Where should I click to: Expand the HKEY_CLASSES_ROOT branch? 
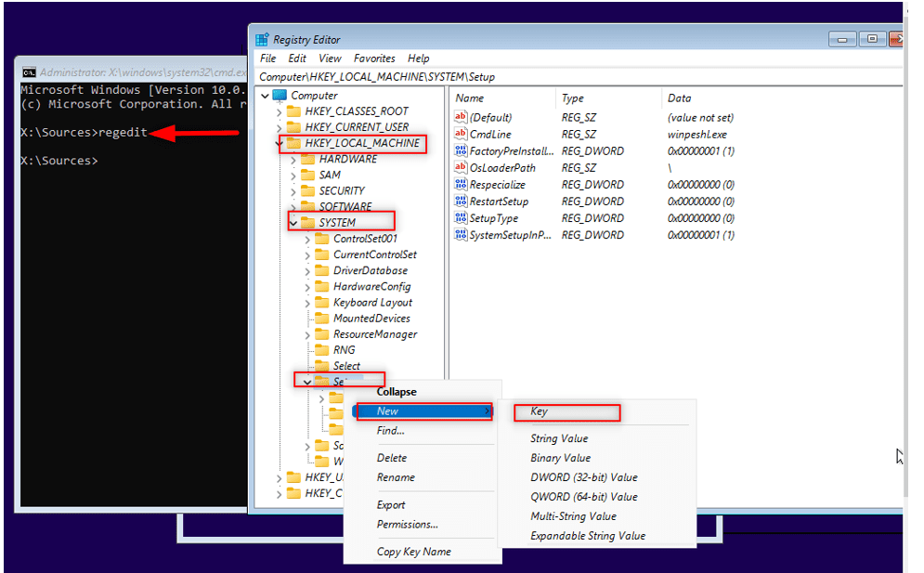279,111
